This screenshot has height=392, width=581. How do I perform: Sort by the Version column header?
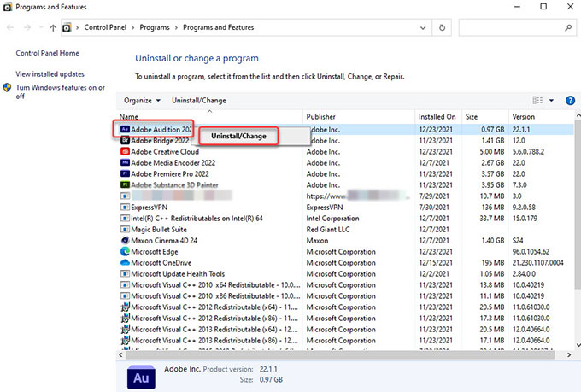[x=542, y=116]
